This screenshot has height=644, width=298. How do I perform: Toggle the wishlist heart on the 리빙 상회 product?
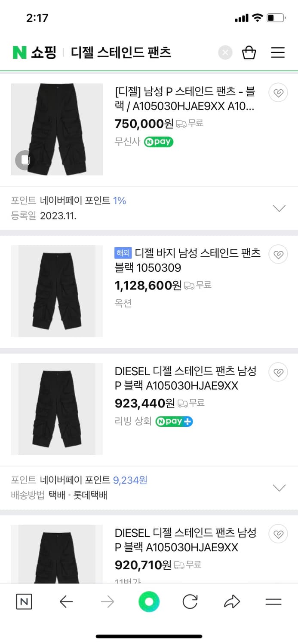(278, 372)
